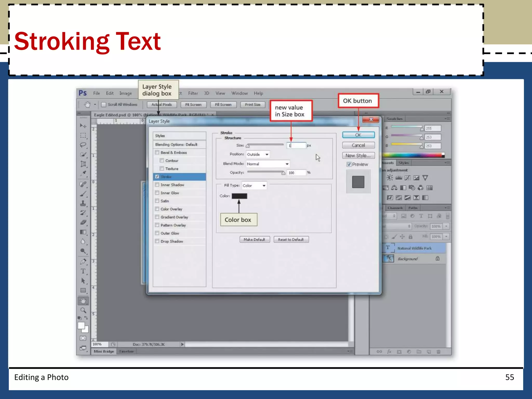Click the Reset to Default button

(x=291, y=240)
